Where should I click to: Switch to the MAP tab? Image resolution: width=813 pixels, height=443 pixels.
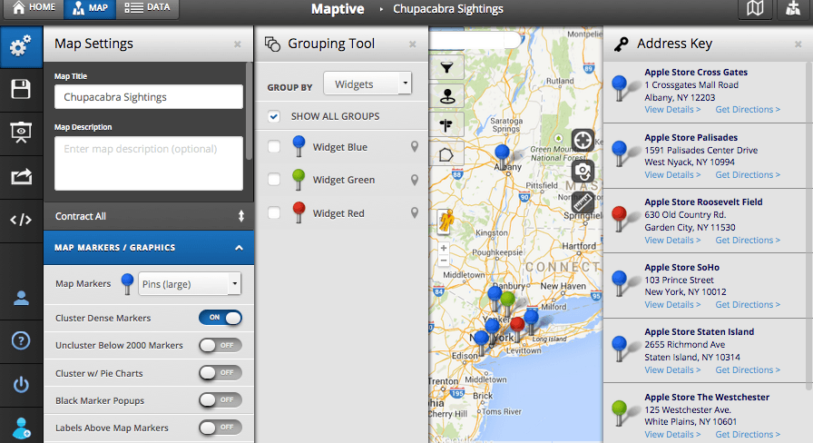coord(90,8)
